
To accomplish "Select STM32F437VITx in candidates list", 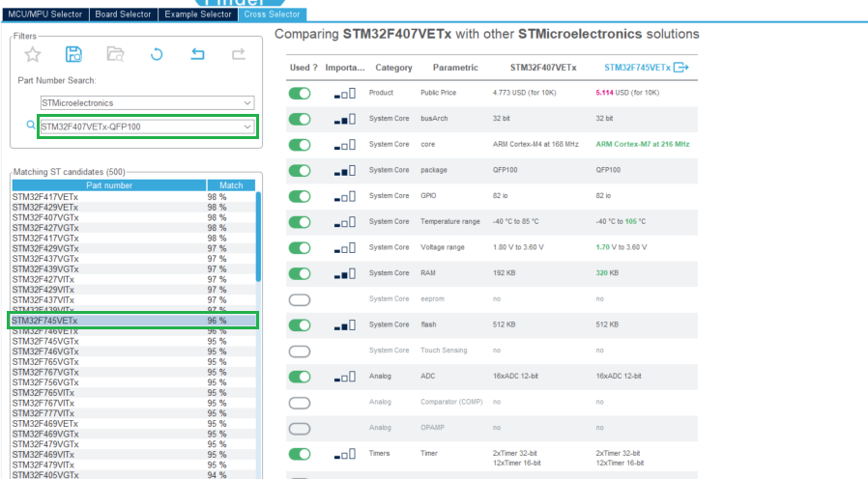I will 132,299.
